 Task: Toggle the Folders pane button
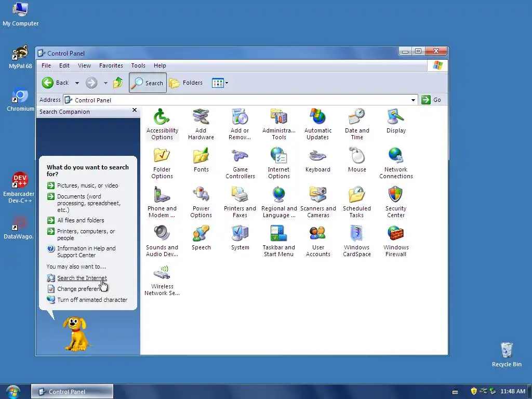185,83
